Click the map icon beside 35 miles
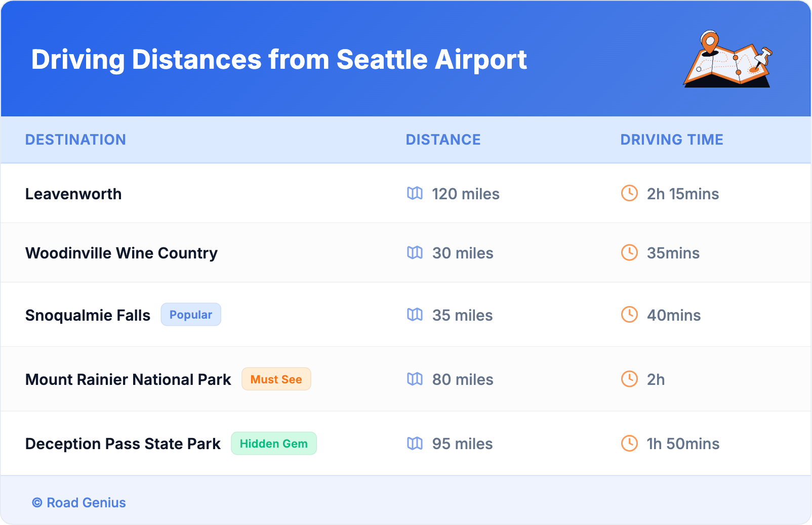 pos(415,315)
